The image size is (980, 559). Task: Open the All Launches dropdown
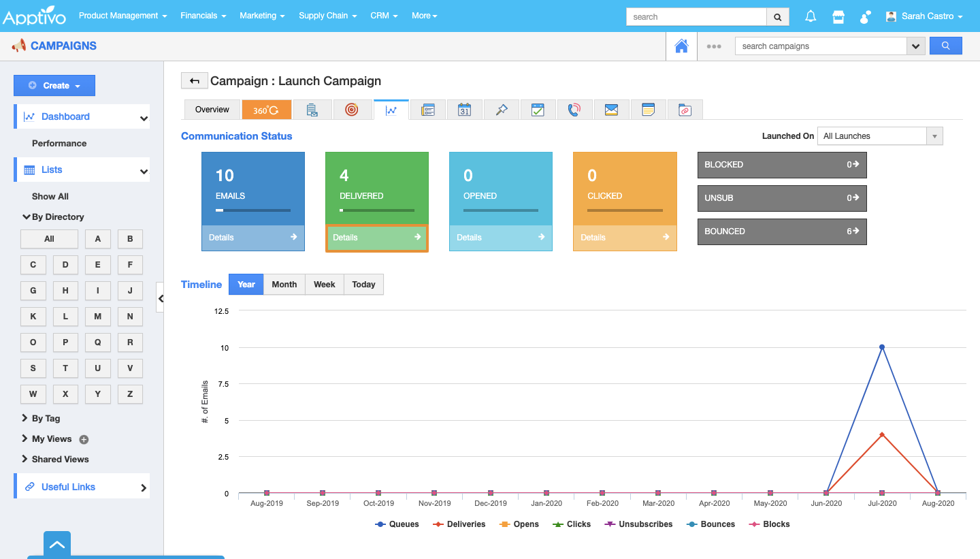[879, 136]
